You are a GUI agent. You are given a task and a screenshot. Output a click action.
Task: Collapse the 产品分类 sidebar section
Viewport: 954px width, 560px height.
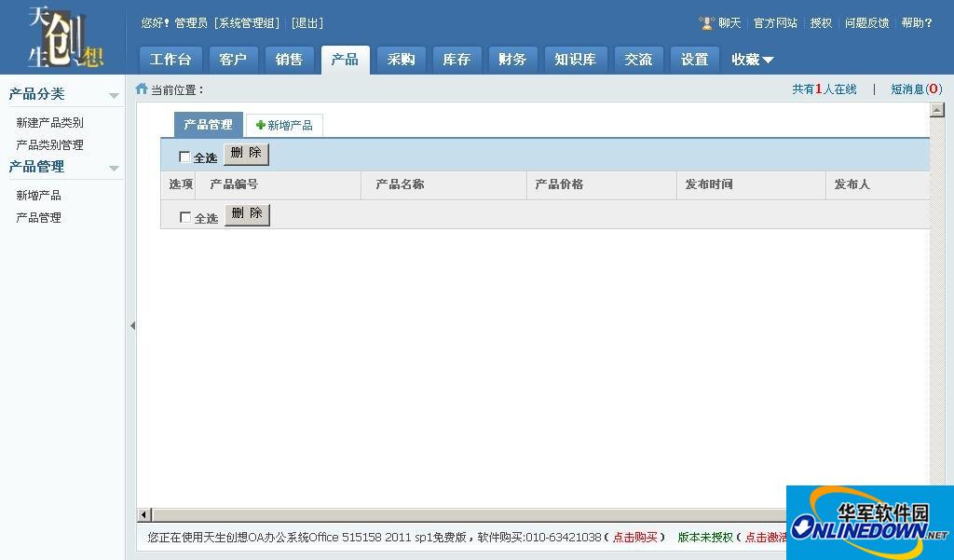click(114, 96)
